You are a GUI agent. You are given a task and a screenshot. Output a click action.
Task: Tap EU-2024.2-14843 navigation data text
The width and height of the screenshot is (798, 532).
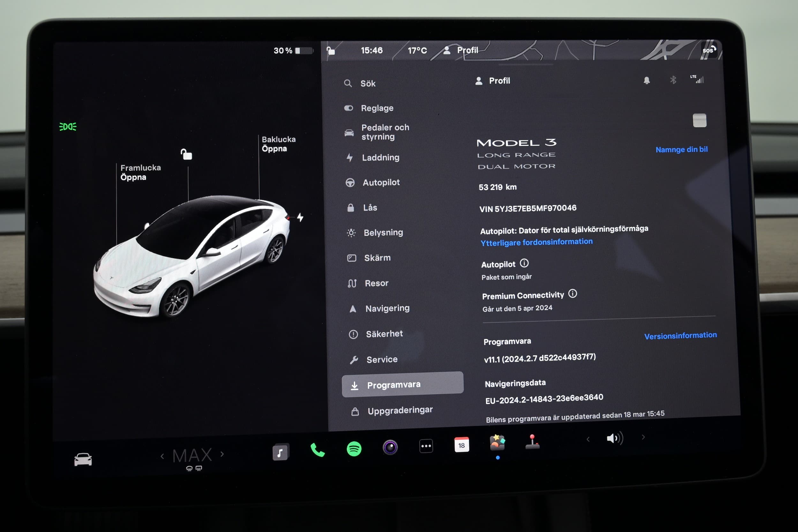pos(544,399)
